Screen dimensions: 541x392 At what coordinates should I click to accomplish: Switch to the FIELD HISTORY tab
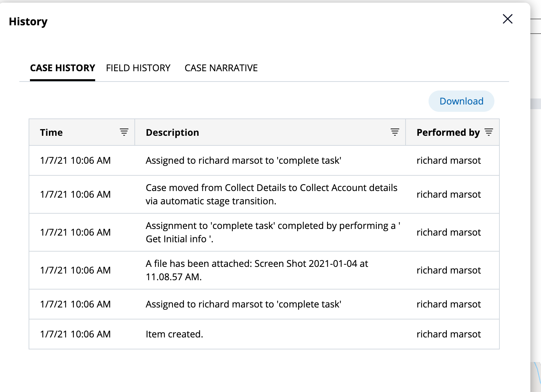click(x=138, y=68)
